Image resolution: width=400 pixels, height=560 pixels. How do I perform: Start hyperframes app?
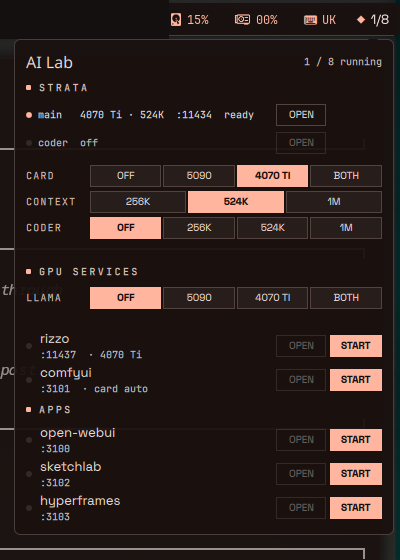pyautogui.click(x=356, y=508)
